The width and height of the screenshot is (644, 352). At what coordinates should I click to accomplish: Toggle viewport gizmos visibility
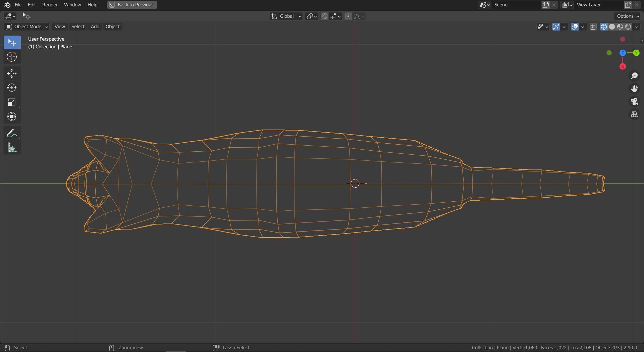click(556, 27)
